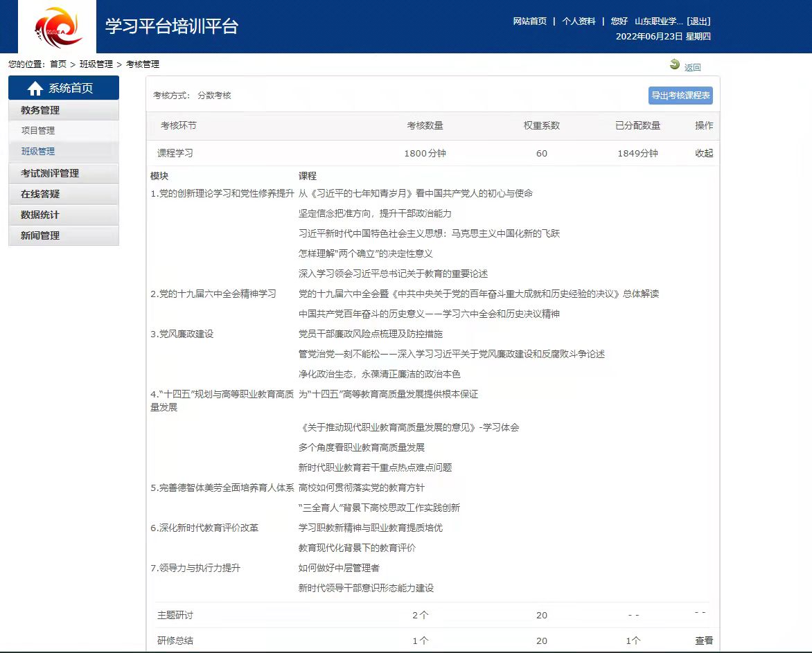Select 项目管理 in the sidebar
Screen dimensions: 812x653
click(38, 130)
